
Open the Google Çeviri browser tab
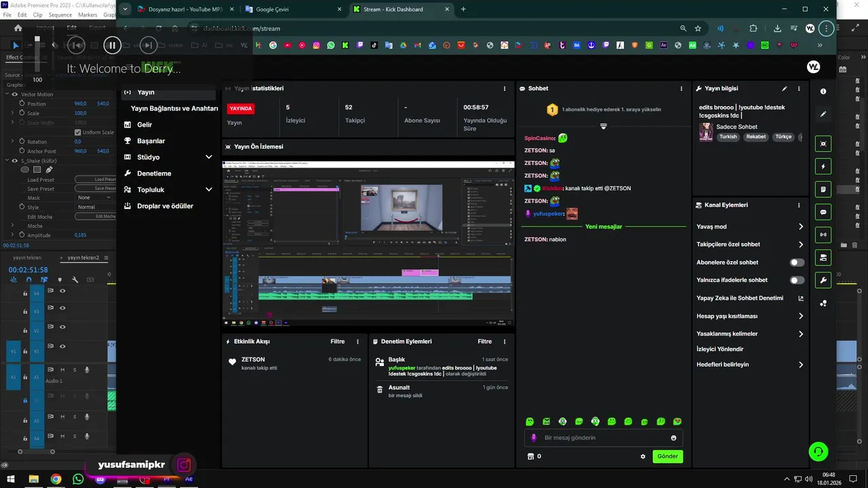(x=293, y=9)
